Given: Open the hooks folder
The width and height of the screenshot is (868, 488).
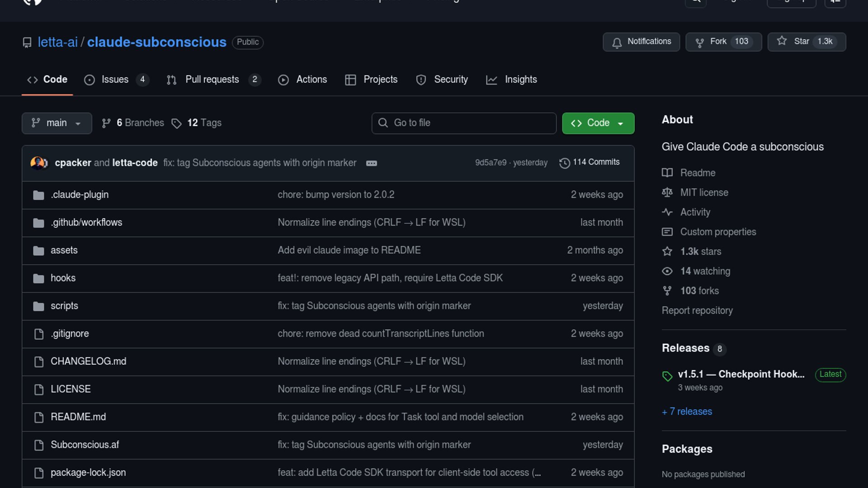Looking at the screenshot, I should coord(63,278).
